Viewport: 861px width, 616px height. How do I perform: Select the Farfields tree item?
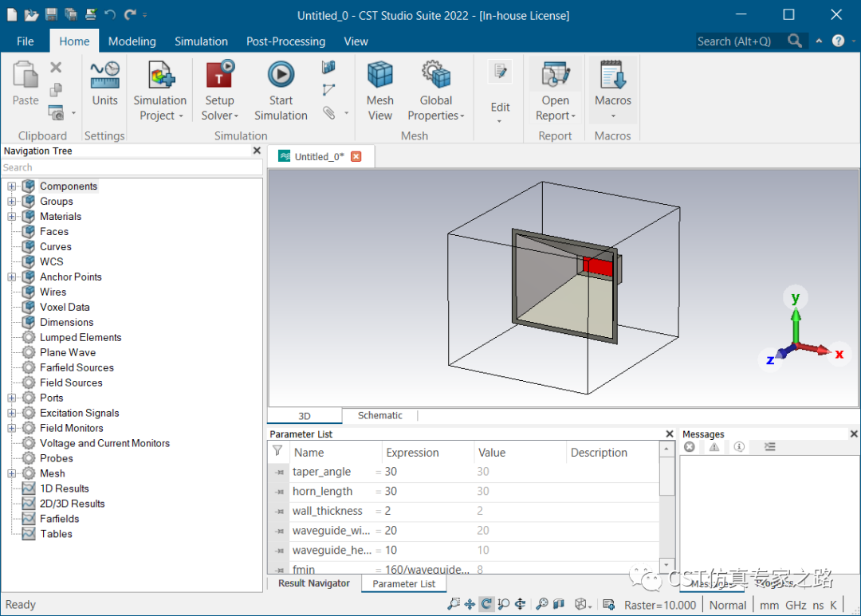pyautogui.click(x=59, y=519)
